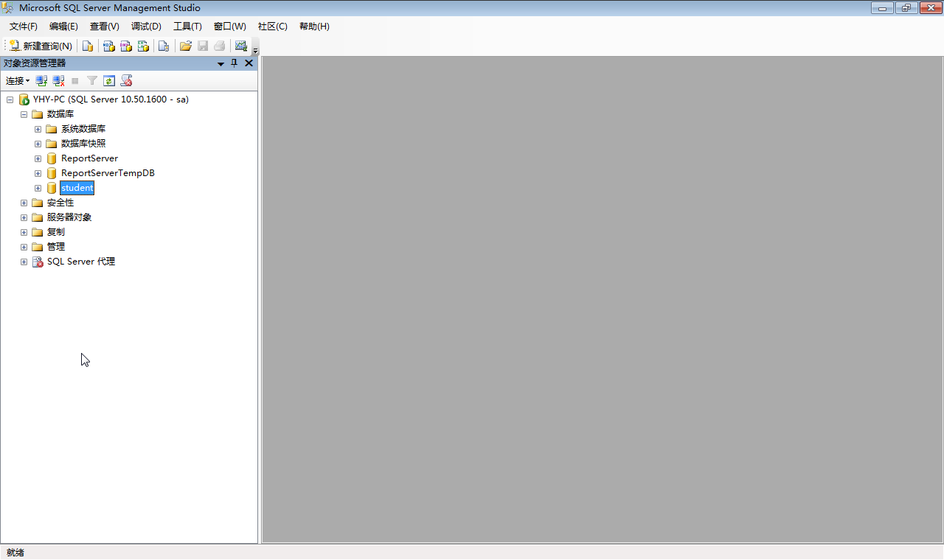Open Analysis Services XMLA Query icon

[143, 46]
